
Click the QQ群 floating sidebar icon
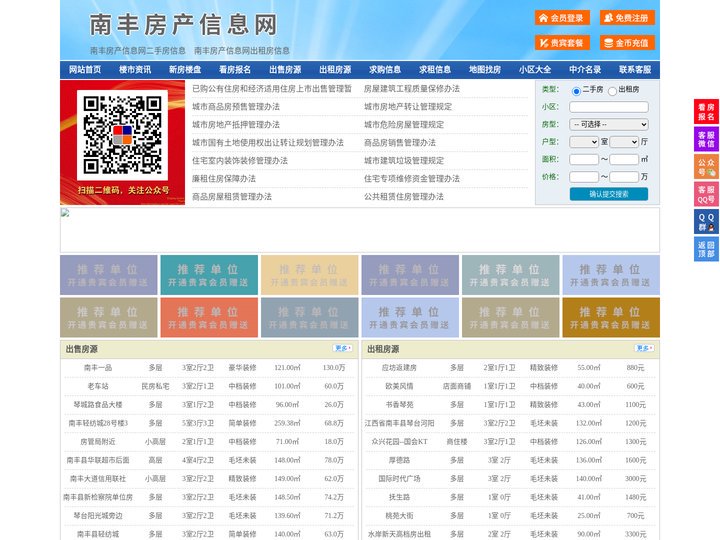click(x=706, y=222)
